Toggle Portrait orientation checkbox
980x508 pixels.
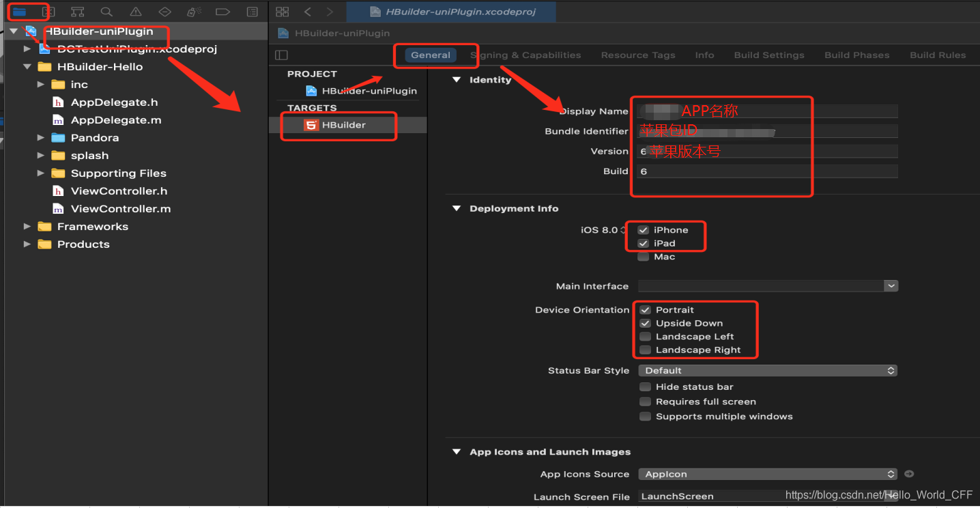click(645, 310)
